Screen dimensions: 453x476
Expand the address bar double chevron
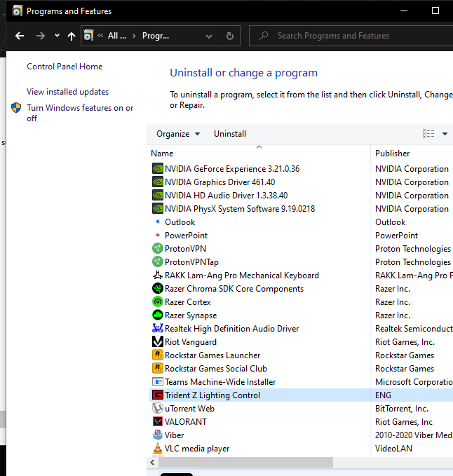[100, 36]
